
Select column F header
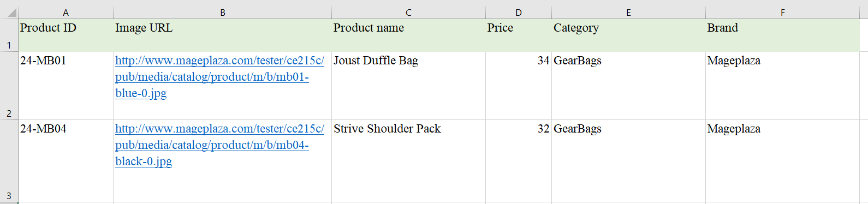click(x=782, y=12)
